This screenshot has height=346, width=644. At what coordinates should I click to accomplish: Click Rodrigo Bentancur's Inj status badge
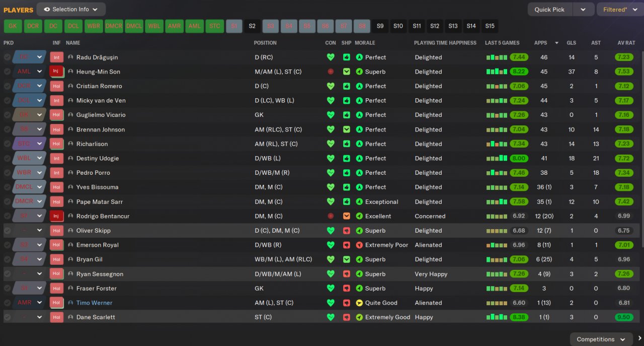[x=56, y=216]
